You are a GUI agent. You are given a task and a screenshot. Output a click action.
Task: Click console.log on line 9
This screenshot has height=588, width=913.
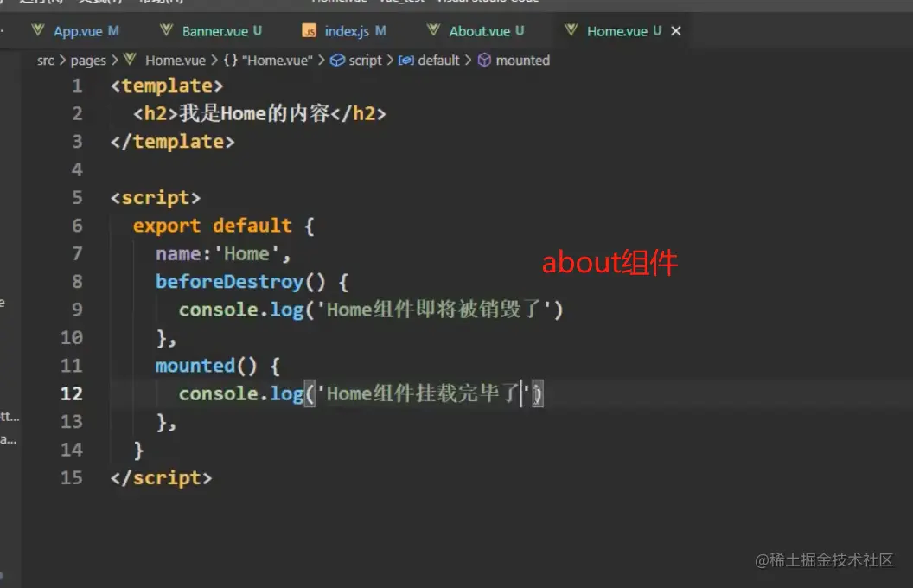click(241, 310)
